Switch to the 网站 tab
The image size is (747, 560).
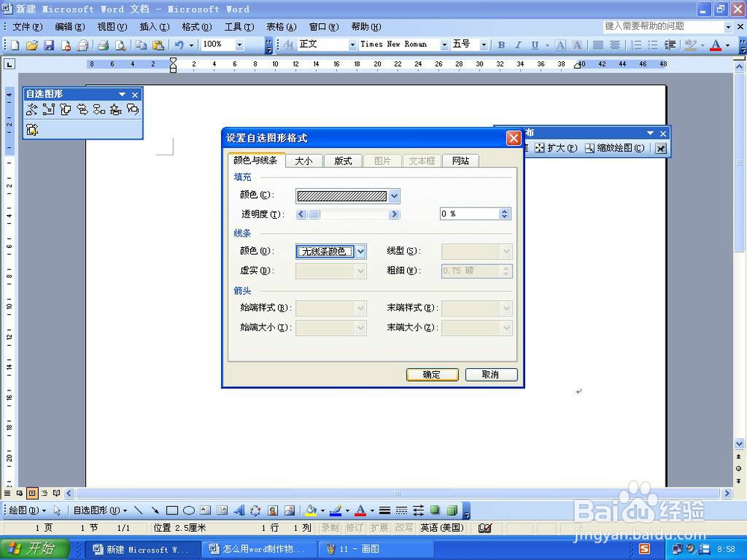[x=461, y=161]
